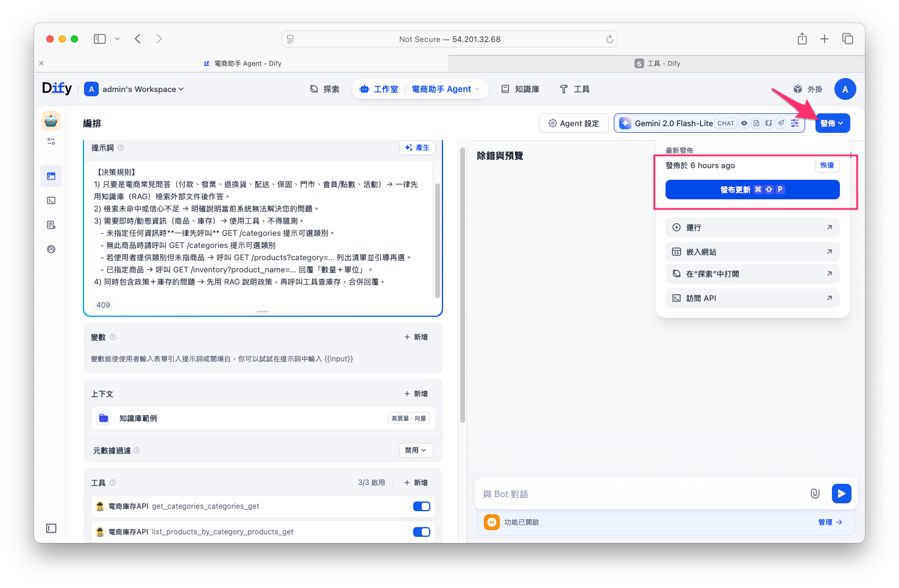Open the 發佈 publish dropdown button
Image resolution: width=899 pixels, height=588 pixels.
[x=832, y=123]
